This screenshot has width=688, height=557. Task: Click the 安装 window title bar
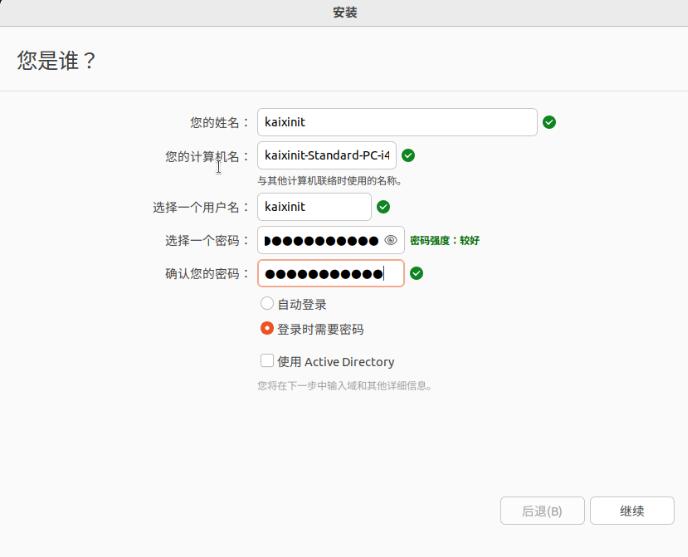click(344, 13)
